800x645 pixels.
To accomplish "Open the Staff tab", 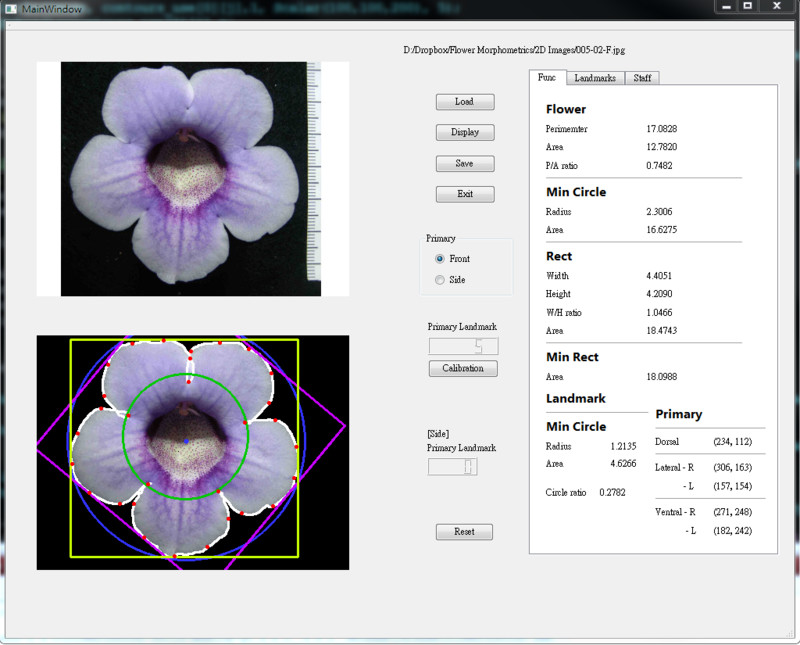I will tap(642, 78).
